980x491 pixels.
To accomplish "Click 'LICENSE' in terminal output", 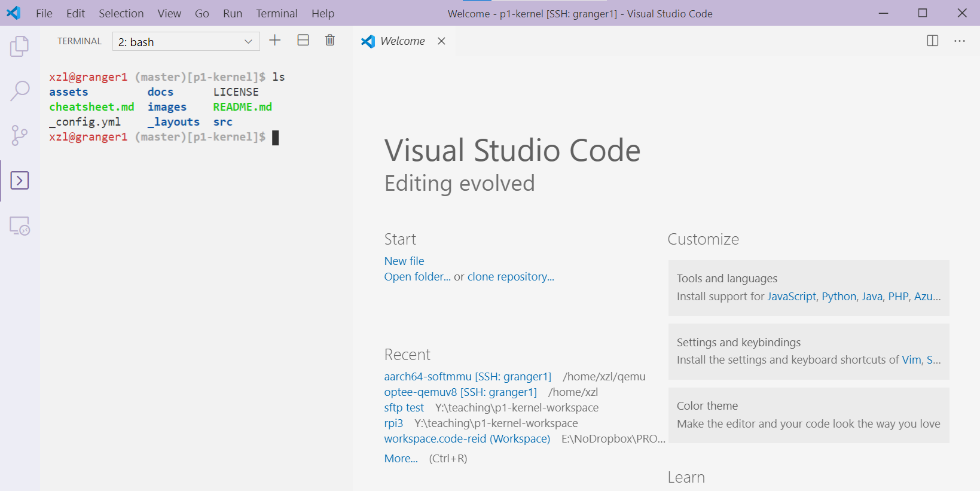I will 236,92.
